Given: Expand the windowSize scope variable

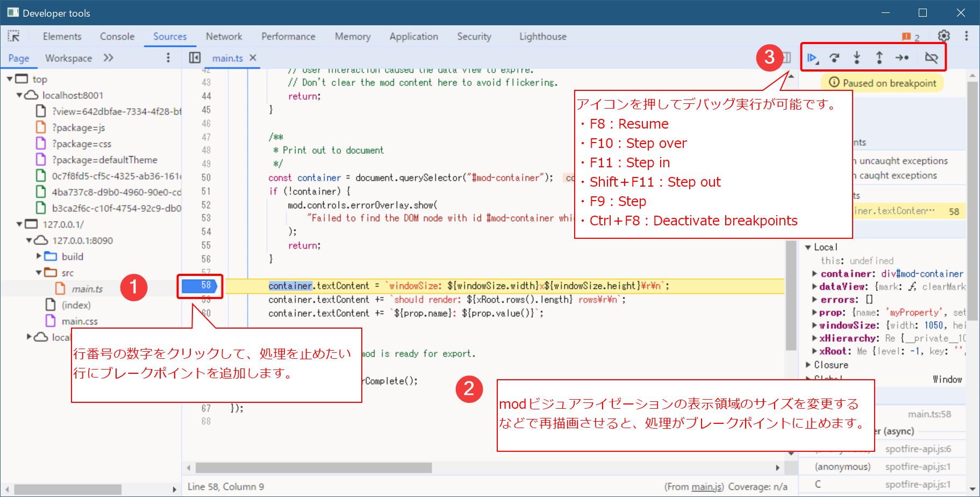Looking at the screenshot, I should [x=815, y=325].
